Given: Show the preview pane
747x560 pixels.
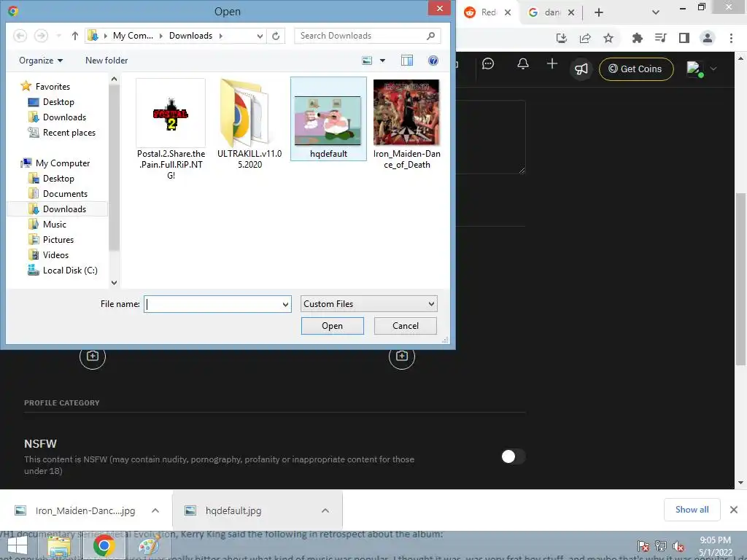Looking at the screenshot, I should (407, 61).
